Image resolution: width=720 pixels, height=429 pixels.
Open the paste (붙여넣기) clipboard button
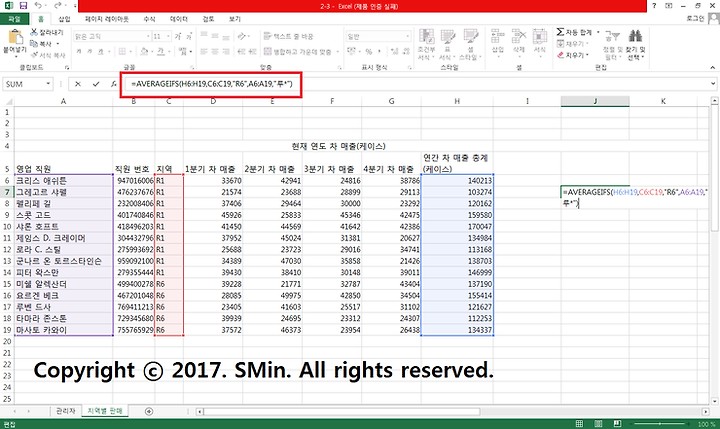click(15, 41)
